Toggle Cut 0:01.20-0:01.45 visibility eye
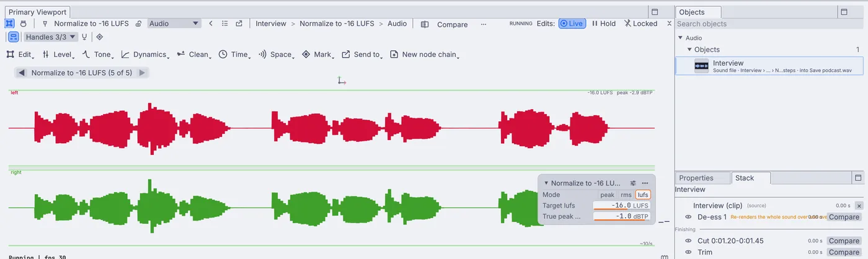 688,240
